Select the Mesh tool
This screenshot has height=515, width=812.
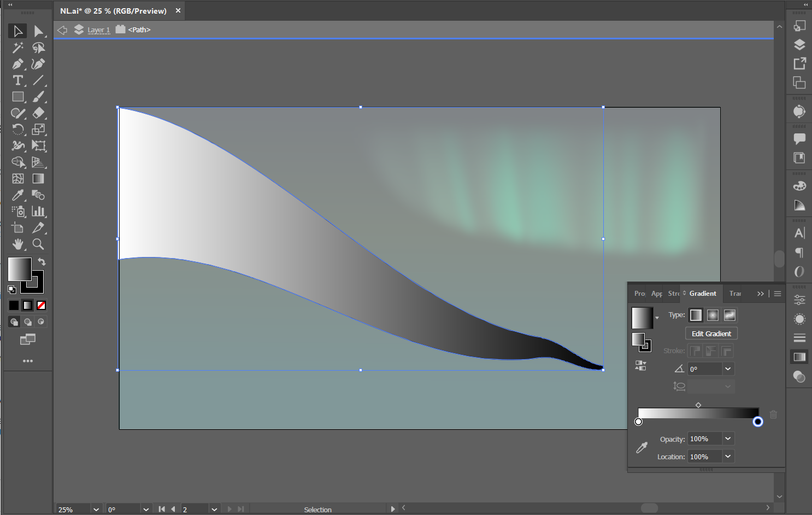tap(18, 179)
